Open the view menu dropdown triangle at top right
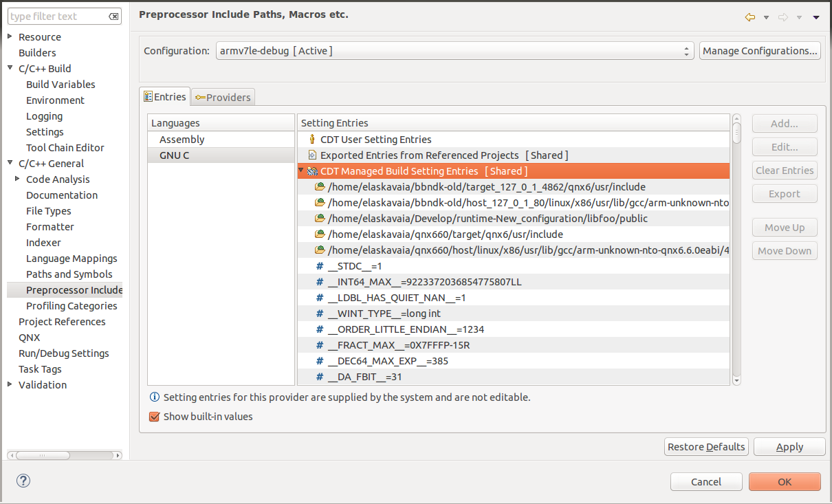 (816, 17)
